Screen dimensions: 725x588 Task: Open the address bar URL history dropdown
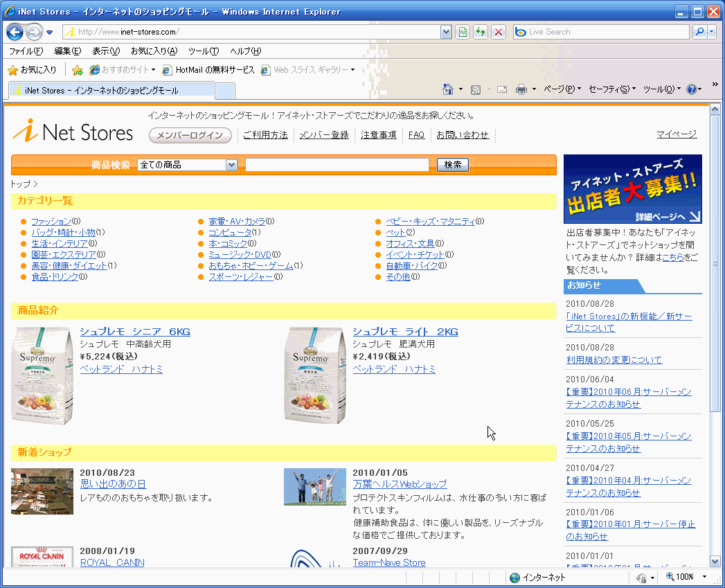(x=446, y=32)
